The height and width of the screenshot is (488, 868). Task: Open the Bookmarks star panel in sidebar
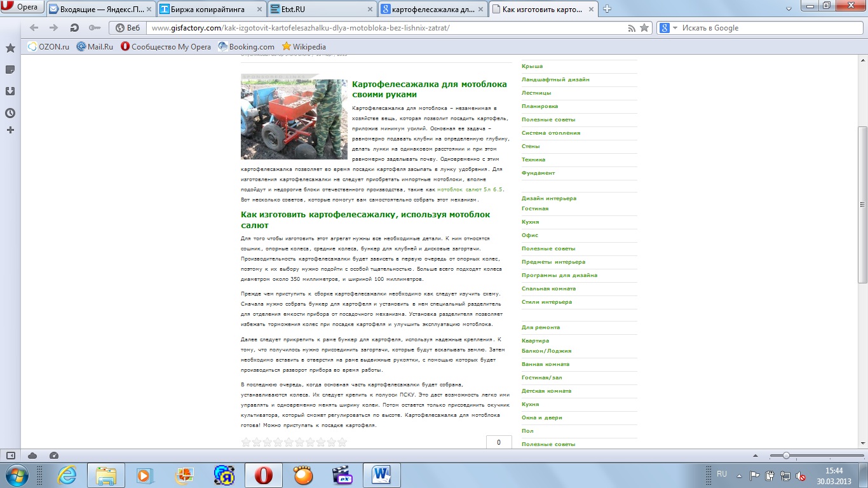tap(10, 48)
